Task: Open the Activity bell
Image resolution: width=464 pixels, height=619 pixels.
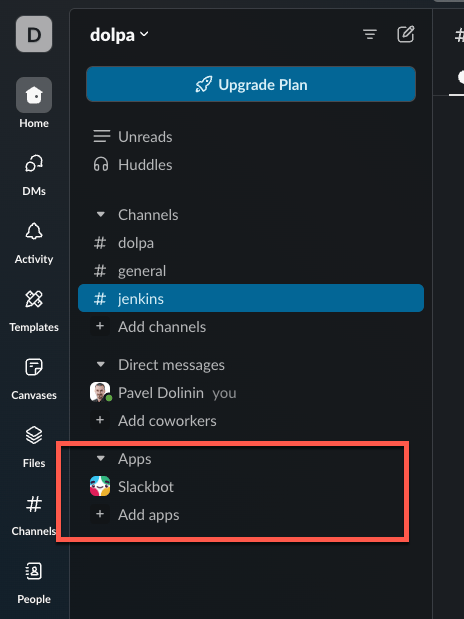Action: click(x=34, y=243)
